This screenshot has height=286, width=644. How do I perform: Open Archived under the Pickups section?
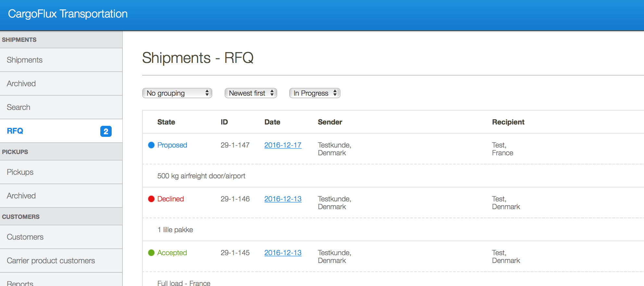pos(21,196)
